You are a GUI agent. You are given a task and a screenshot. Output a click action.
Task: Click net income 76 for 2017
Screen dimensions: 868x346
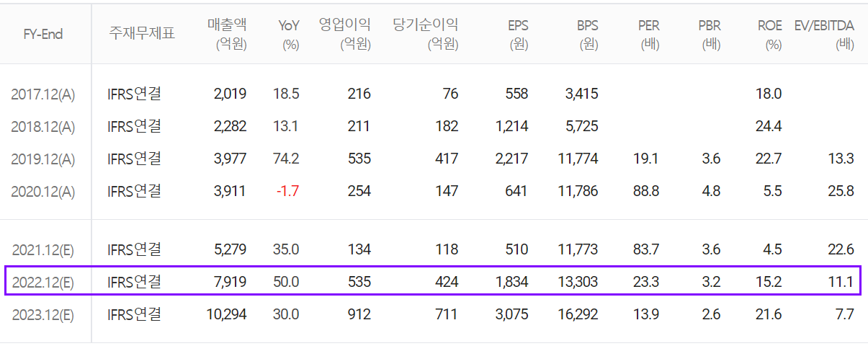(x=450, y=94)
